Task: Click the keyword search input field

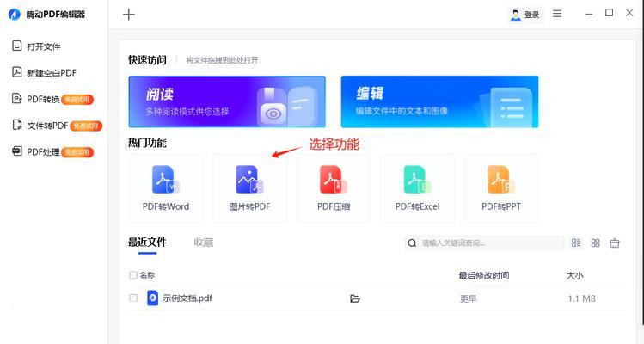Action: click(x=485, y=243)
